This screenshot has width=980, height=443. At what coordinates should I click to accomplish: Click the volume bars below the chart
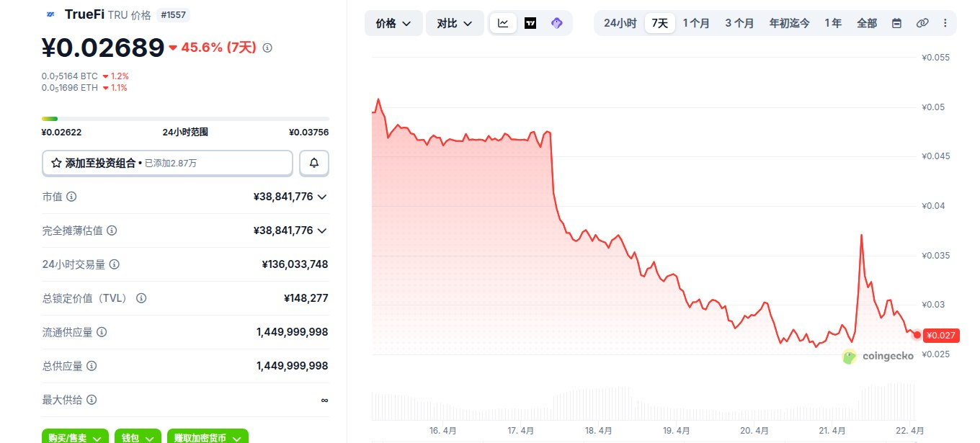coord(643,401)
